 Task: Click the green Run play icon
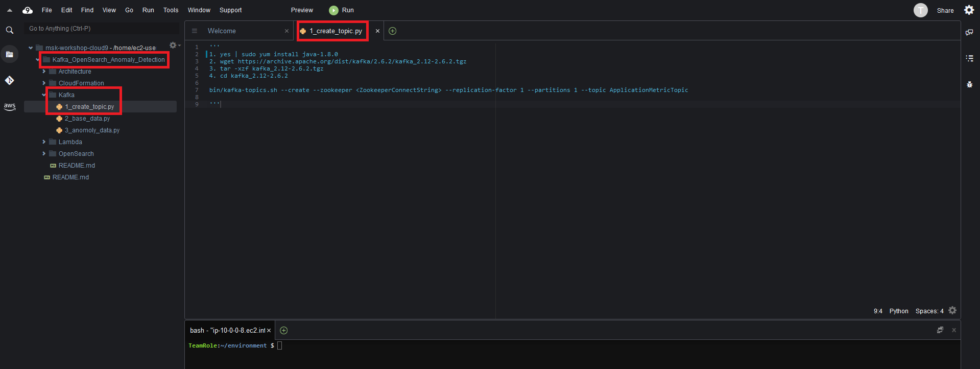point(333,10)
